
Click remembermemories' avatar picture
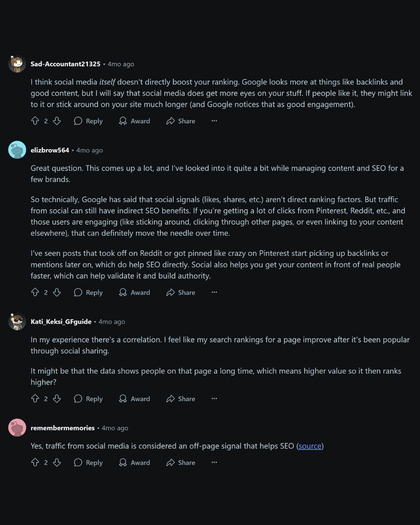tap(17, 427)
